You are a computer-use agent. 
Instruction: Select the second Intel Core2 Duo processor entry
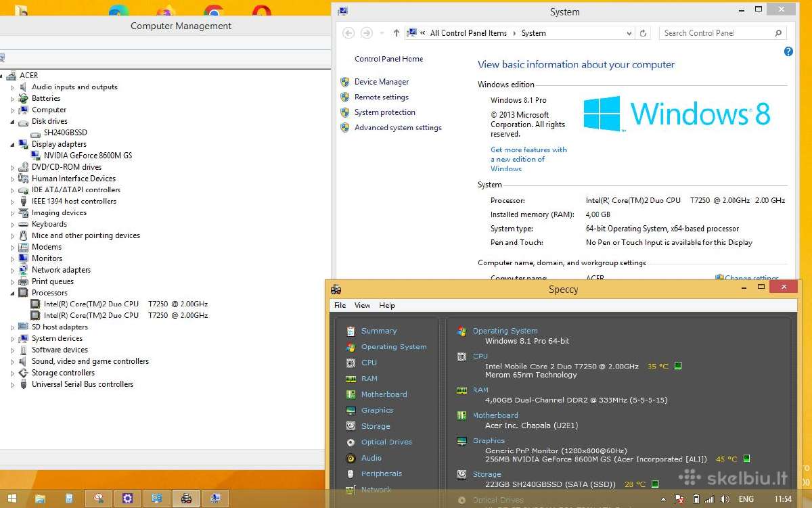[125, 315]
